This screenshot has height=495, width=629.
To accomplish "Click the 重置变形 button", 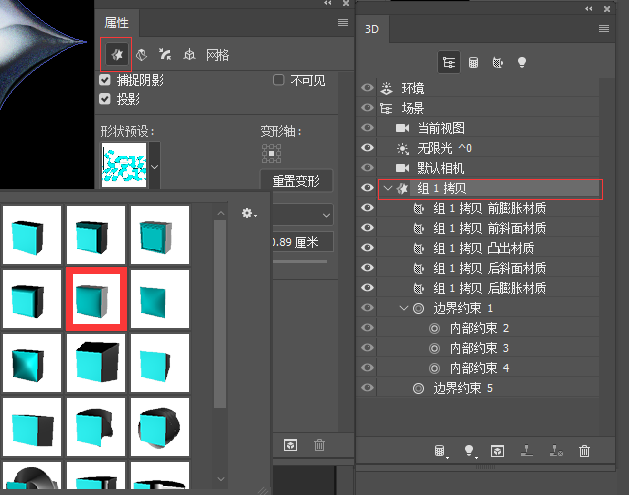I will 295,181.
